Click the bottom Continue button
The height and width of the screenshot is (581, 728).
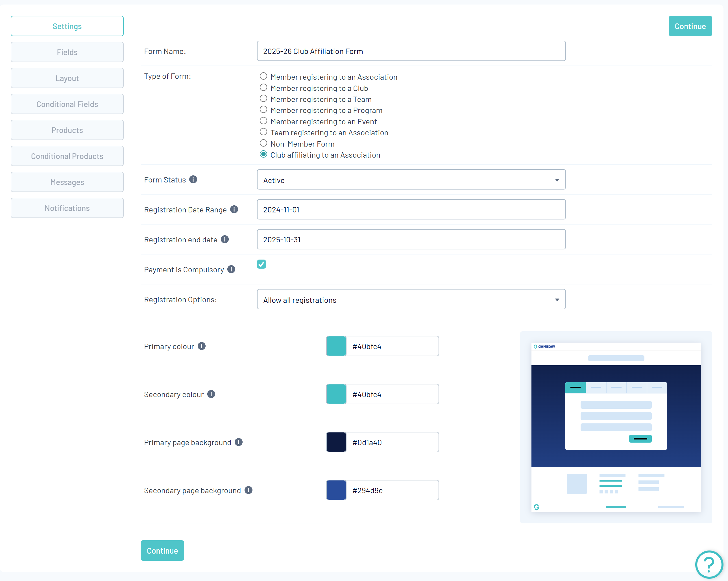(162, 550)
